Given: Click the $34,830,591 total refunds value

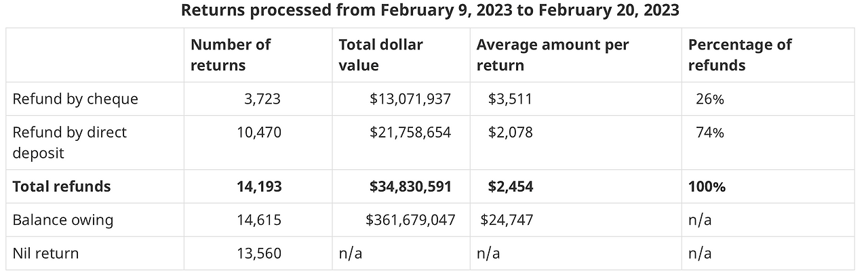Looking at the screenshot, I should (x=410, y=186).
